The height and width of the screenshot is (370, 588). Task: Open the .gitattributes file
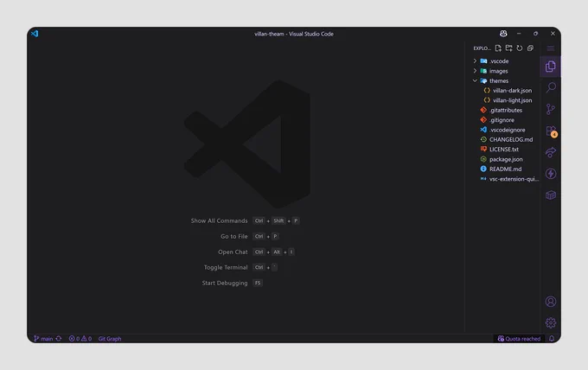click(x=505, y=110)
